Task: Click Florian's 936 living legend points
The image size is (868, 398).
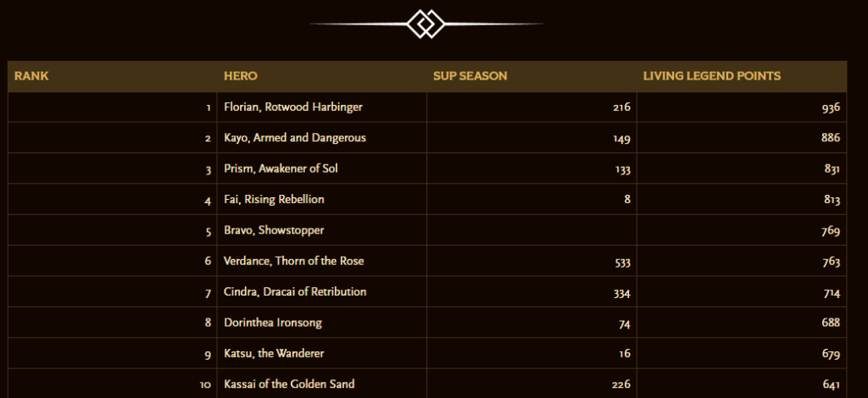Action: 830,108
